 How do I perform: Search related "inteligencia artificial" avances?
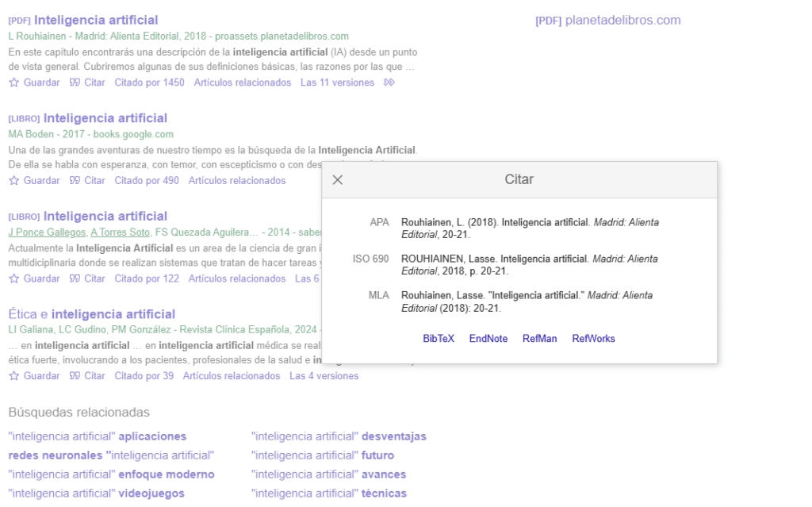328,474
